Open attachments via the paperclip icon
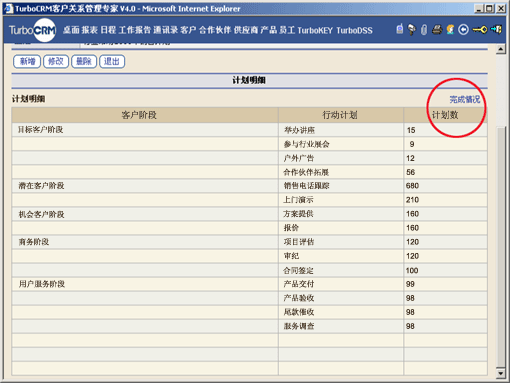This screenshot has width=510, height=383. click(424, 30)
